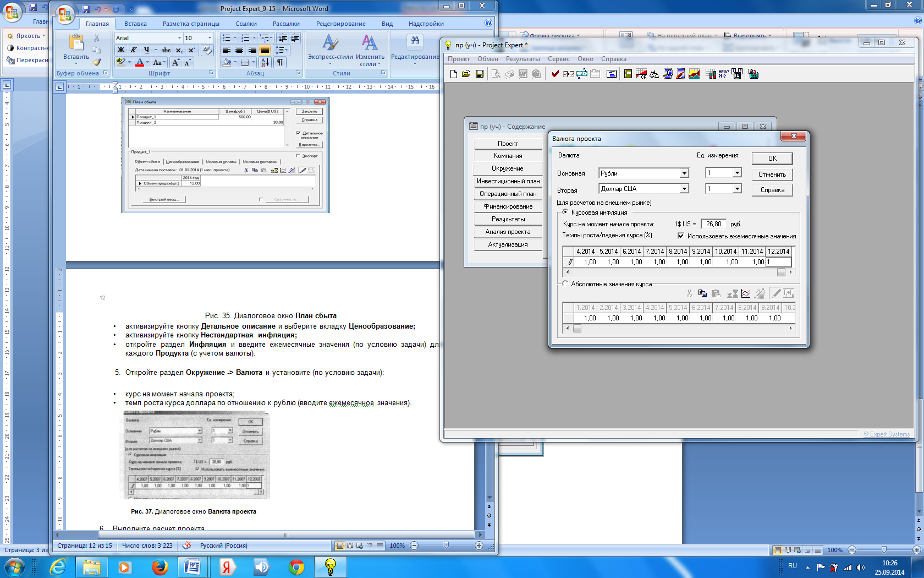924x578 pixels.
Task: Click OK in the Валюта проекта dialog
Action: [x=772, y=159]
